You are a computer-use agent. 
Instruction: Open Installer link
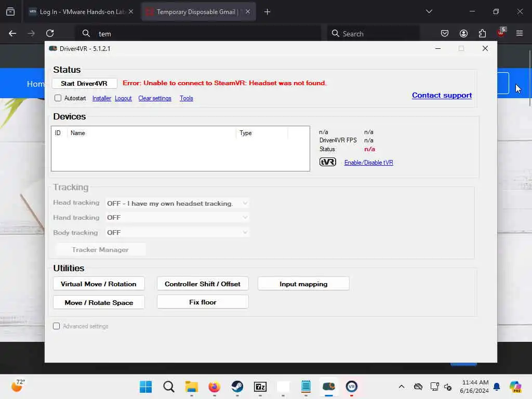pyautogui.click(x=102, y=98)
